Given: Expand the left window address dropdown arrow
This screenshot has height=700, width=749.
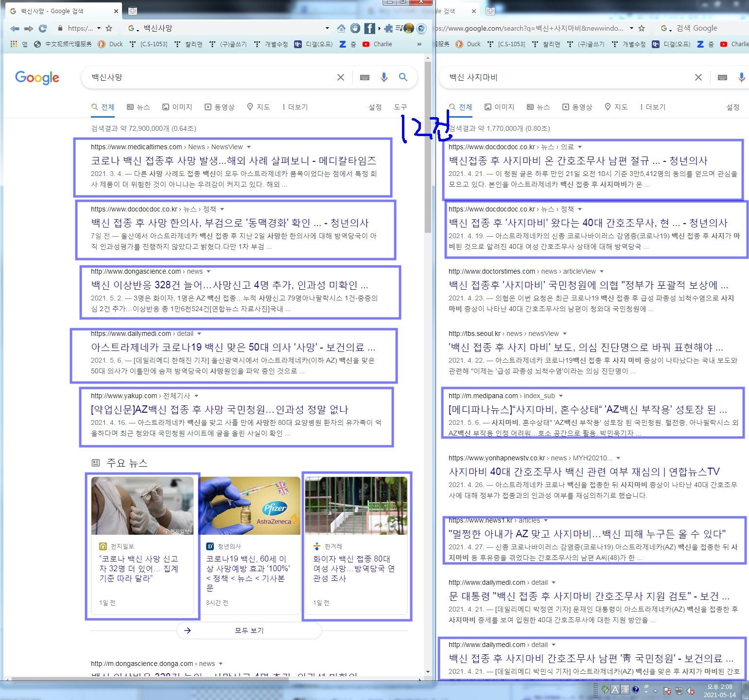Looking at the screenshot, I should click(99, 28).
